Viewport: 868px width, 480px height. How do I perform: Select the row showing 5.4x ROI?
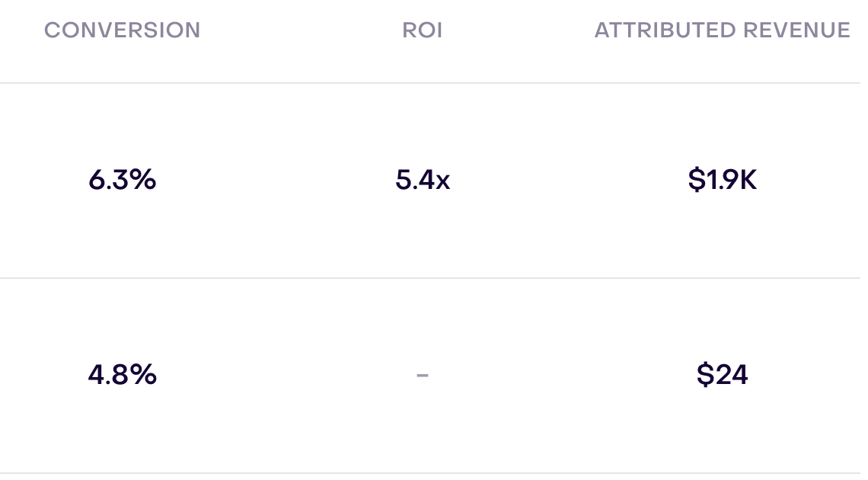(x=430, y=181)
